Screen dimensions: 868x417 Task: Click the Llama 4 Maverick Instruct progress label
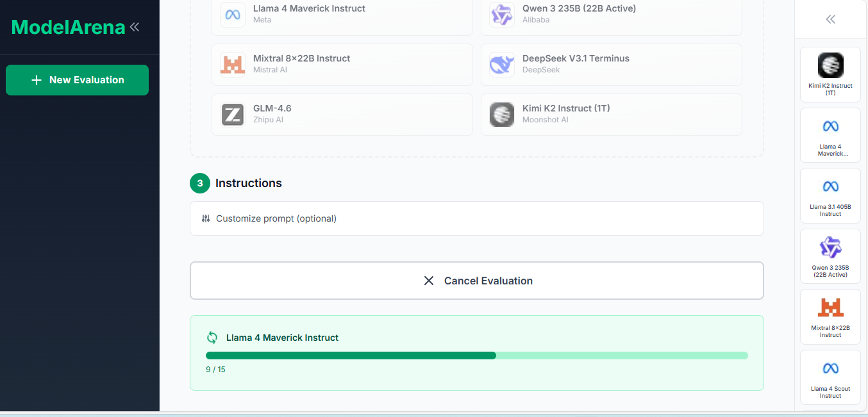(x=282, y=338)
